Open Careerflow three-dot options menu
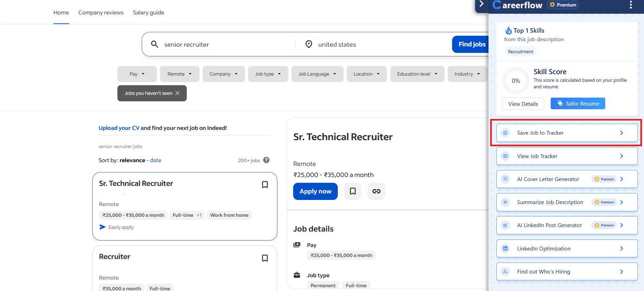644x291 pixels. (x=631, y=5)
